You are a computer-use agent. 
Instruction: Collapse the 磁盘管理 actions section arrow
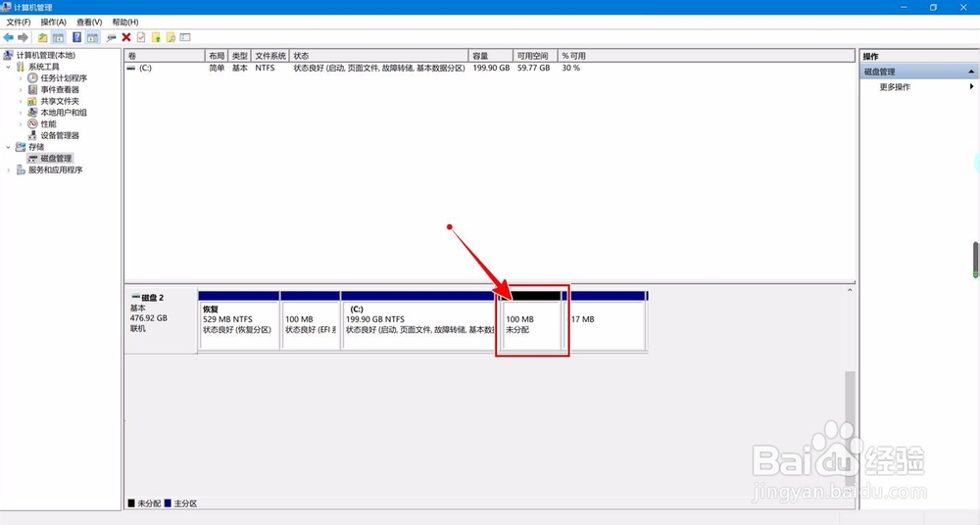pos(971,72)
